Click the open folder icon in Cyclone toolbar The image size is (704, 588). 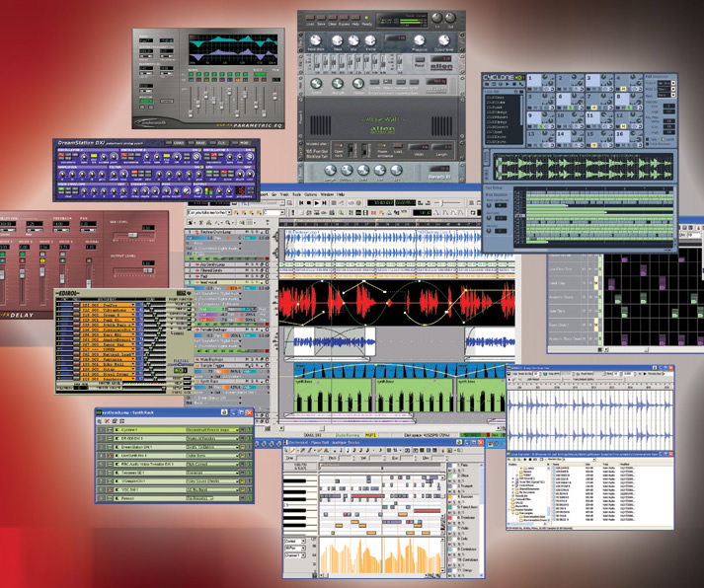(487, 84)
